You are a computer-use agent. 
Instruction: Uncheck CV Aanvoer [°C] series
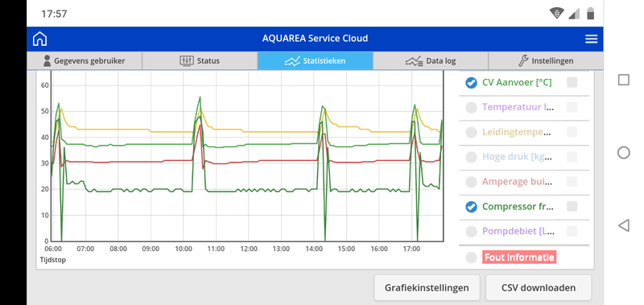471,83
